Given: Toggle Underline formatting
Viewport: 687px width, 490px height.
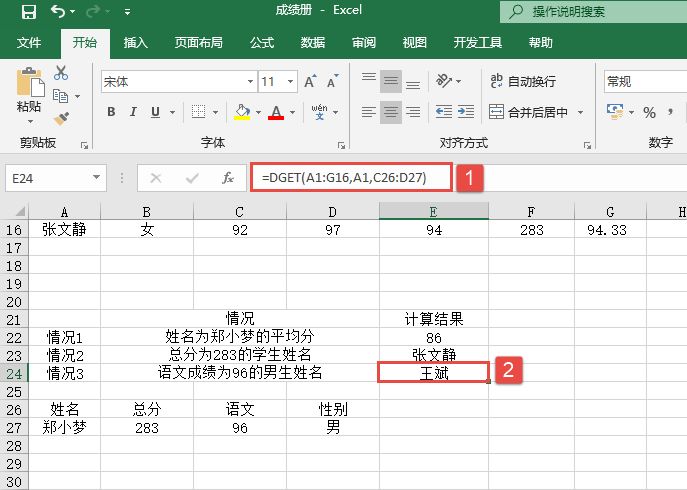Looking at the screenshot, I should tap(155, 112).
